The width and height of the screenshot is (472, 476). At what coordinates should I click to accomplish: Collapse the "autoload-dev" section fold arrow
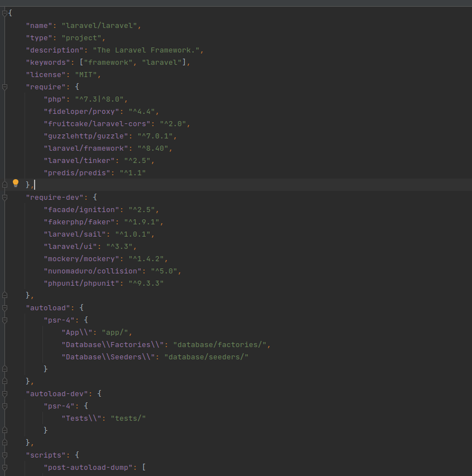pyautogui.click(x=5, y=393)
